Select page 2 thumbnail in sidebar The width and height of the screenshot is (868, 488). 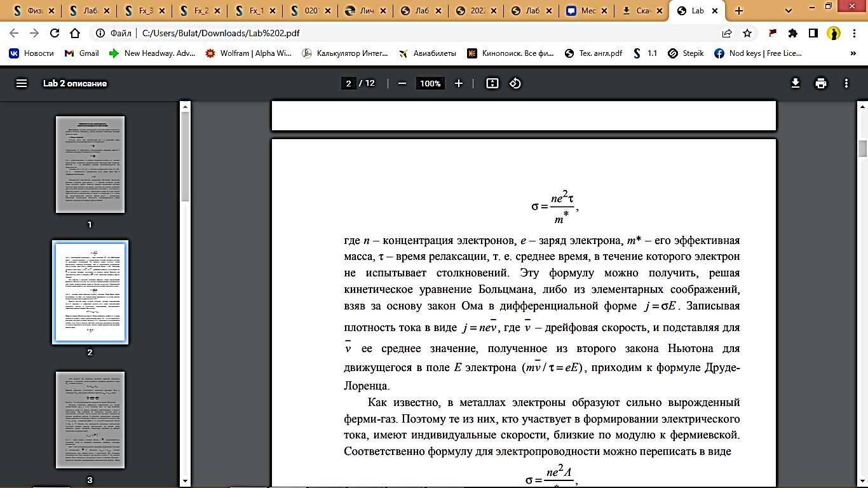[90, 292]
